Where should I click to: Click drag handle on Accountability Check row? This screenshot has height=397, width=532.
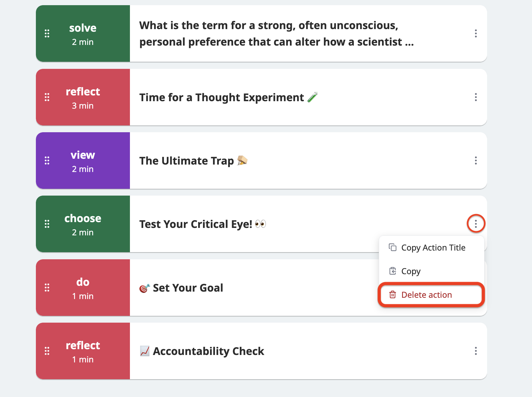47,351
